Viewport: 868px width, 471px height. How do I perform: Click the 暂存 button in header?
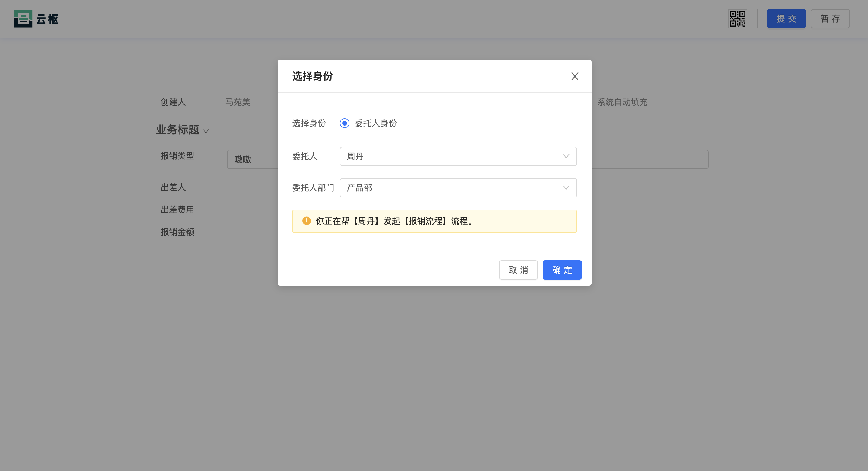click(830, 19)
